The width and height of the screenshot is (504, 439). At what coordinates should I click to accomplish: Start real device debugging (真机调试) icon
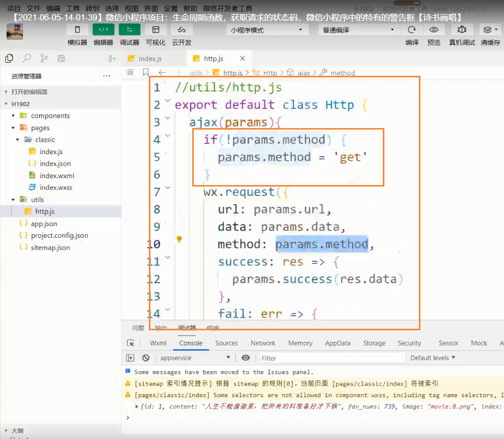462,30
